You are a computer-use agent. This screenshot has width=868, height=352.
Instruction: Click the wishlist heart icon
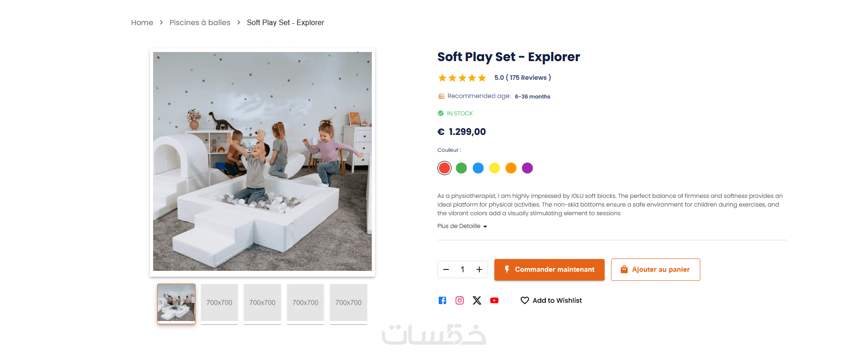525,300
